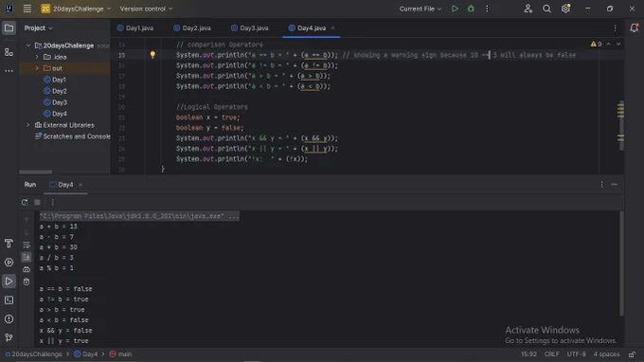Image resolution: width=644 pixels, height=362 pixels.
Task: Go to next highlighted warning
Action: 618,44
